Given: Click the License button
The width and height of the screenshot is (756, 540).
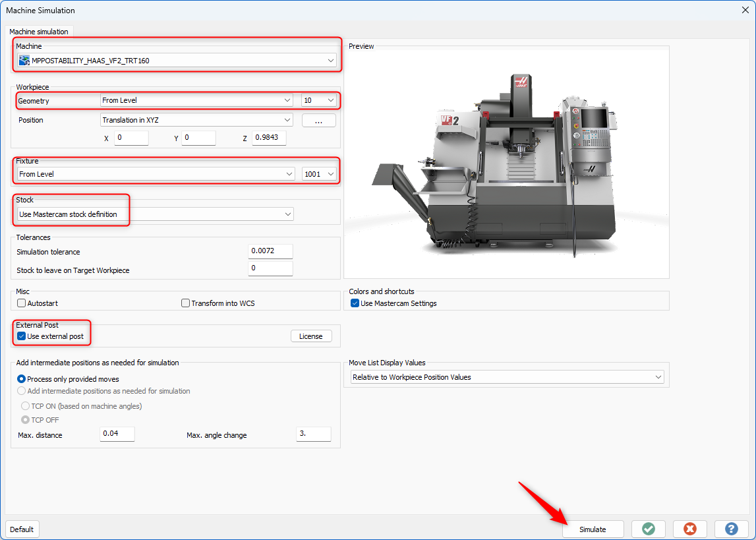Looking at the screenshot, I should pos(311,336).
